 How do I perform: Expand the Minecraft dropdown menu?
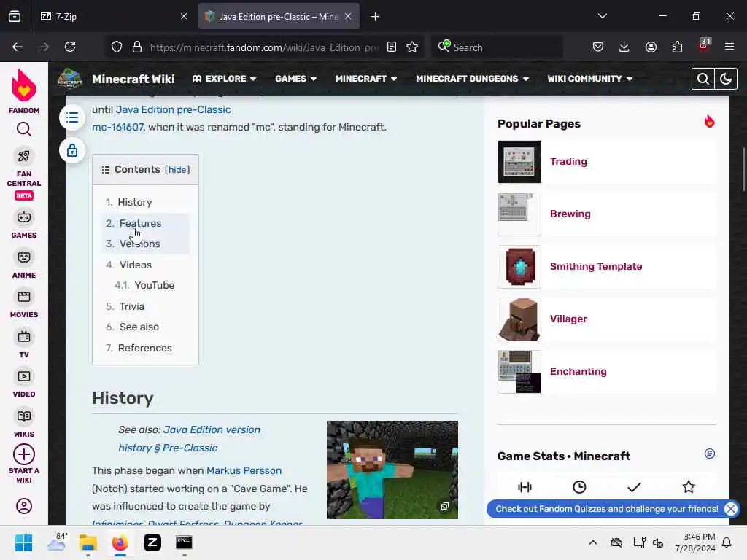pyautogui.click(x=366, y=79)
